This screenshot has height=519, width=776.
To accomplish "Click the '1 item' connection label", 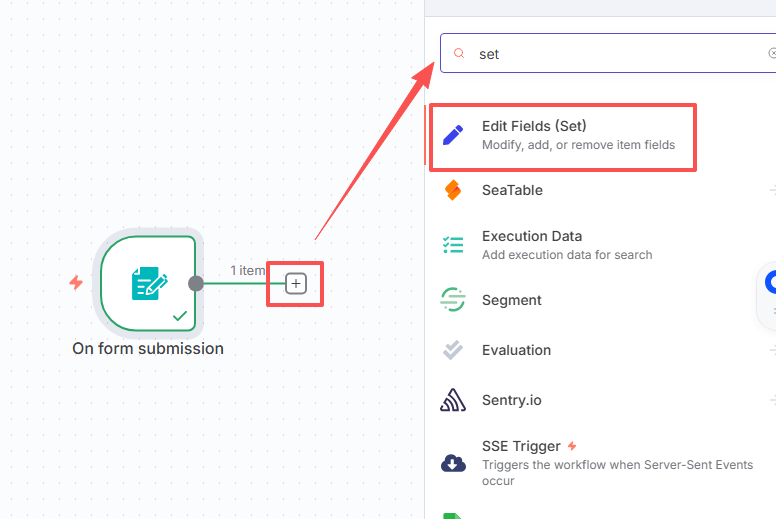I will point(247,271).
